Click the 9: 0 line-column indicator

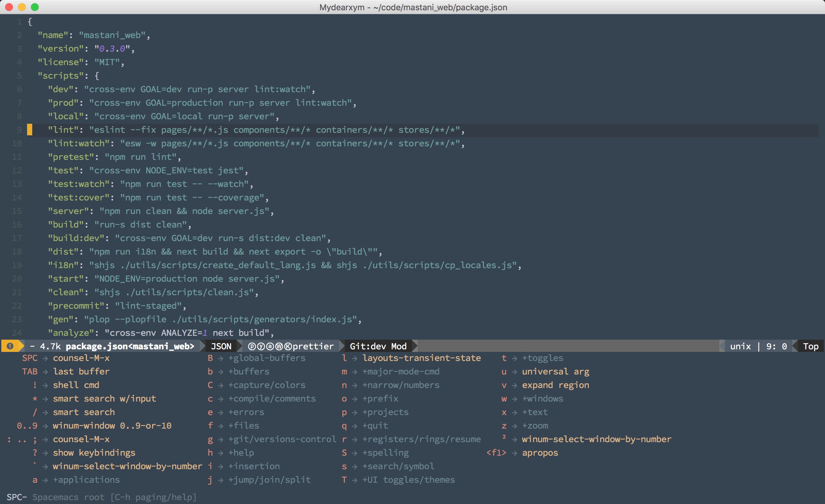(x=776, y=346)
